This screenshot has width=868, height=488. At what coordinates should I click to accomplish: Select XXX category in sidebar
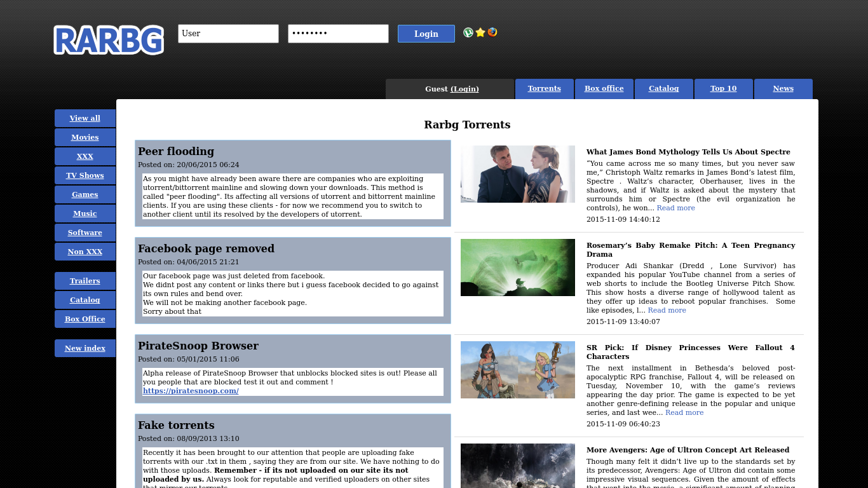coord(85,156)
